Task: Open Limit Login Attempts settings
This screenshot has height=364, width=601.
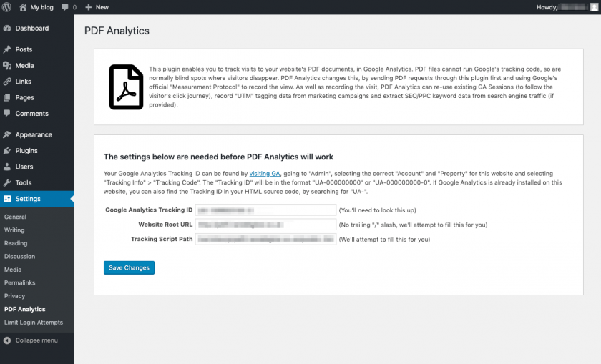Action: (34, 323)
